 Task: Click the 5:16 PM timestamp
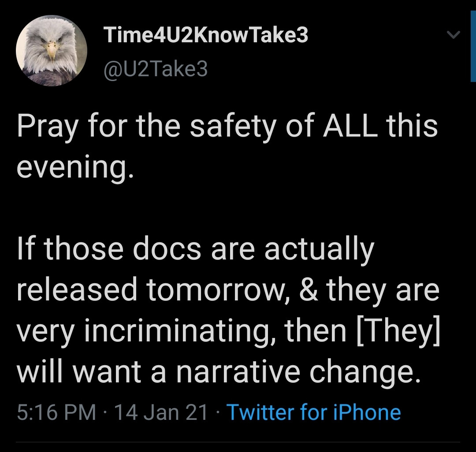click(x=56, y=413)
